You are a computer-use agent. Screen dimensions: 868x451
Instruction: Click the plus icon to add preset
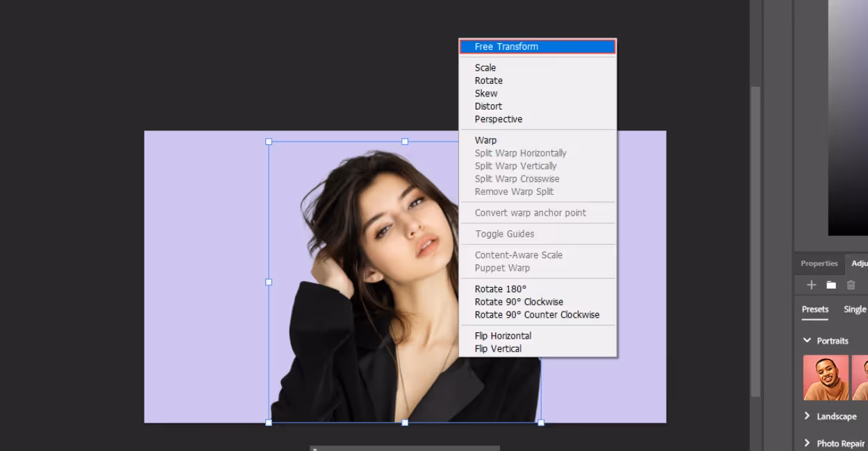pos(811,285)
